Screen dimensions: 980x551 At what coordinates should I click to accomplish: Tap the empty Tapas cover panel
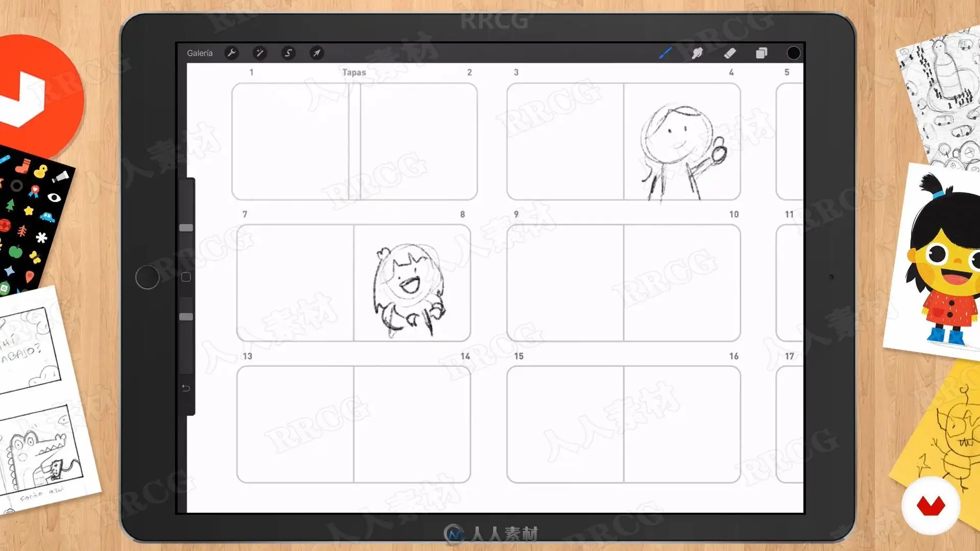tap(354, 142)
